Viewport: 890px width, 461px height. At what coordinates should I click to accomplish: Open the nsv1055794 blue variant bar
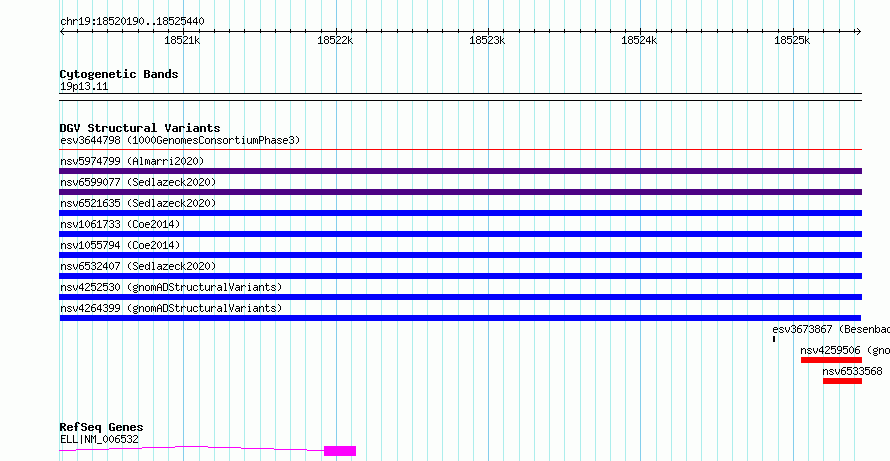point(460,255)
